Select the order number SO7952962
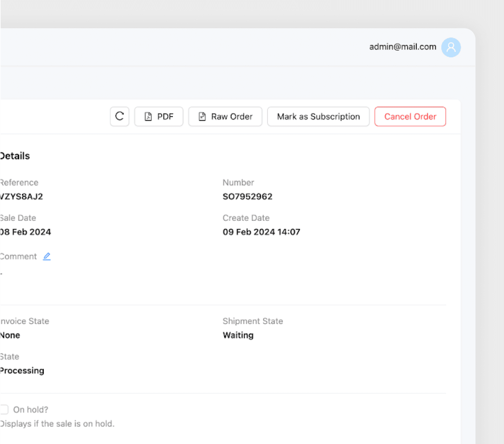 pyautogui.click(x=247, y=196)
